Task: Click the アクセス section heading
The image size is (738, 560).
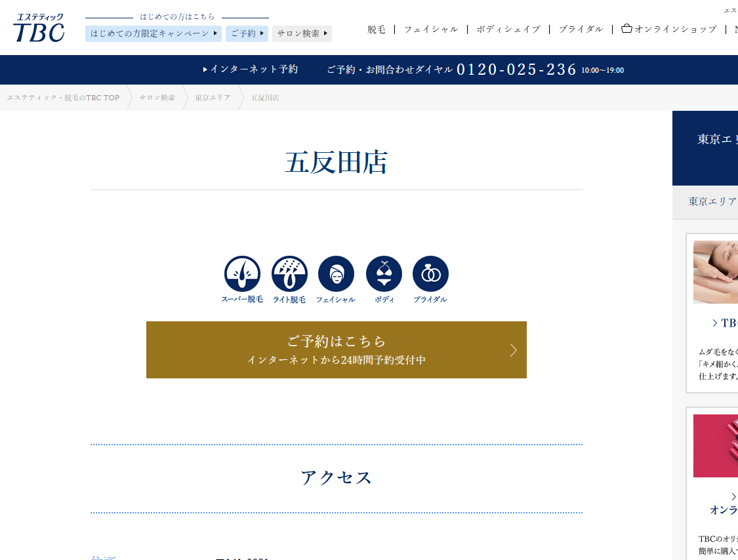Action: tap(336, 477)
